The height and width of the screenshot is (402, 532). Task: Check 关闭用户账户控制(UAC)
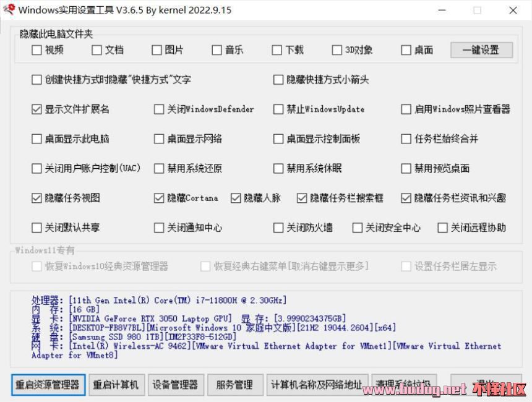pyautogui.click(x=36, y=168)
